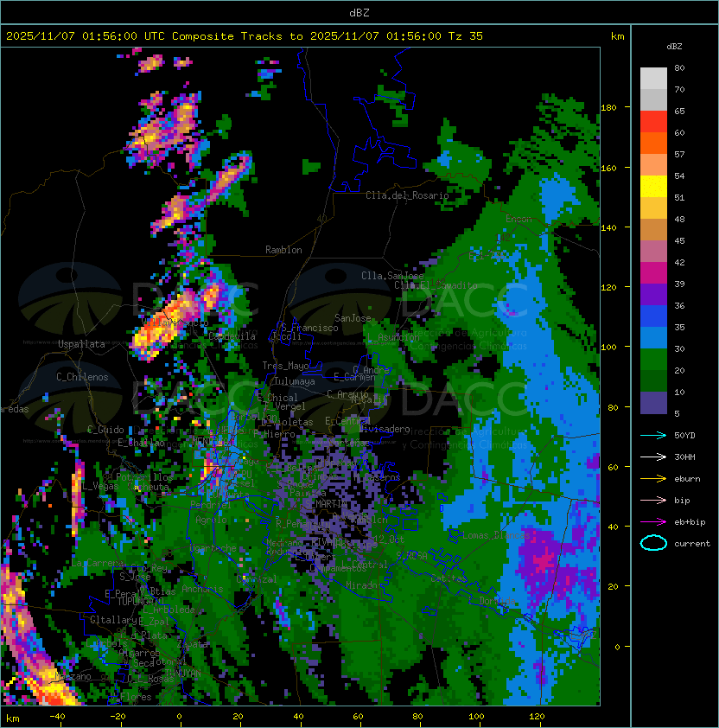Click the S_Francisco place label

[x=309, y=328]
